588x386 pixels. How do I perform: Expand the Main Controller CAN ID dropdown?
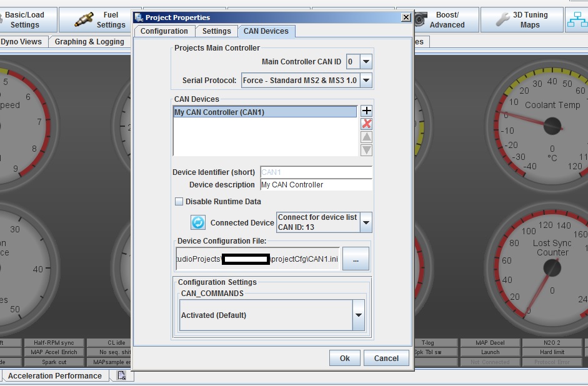coord(366,62)
